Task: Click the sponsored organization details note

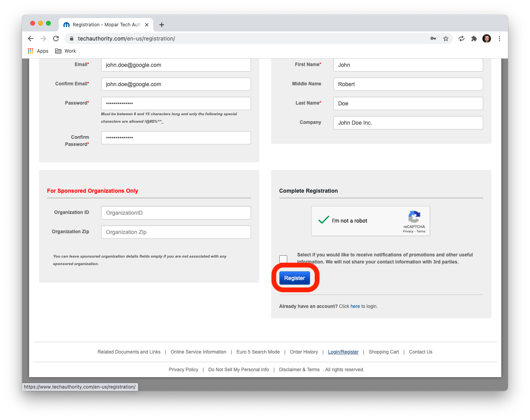Action: click(140, 260)
